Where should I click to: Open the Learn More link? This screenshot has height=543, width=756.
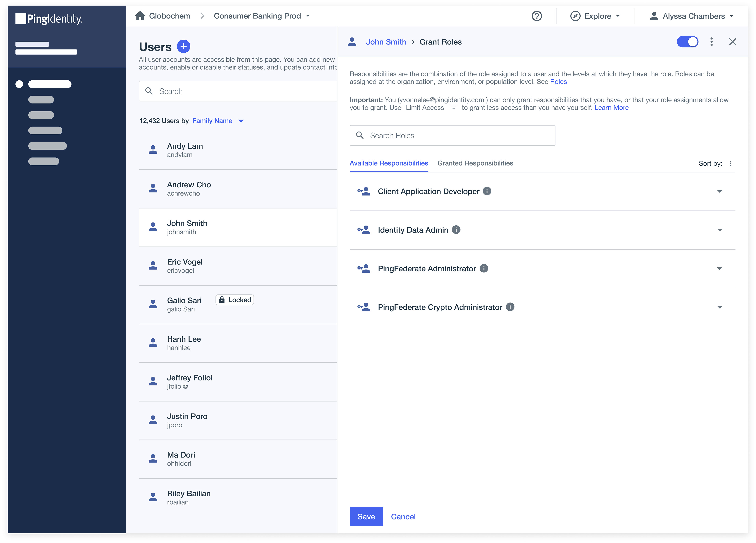click(x=611, y=107)
